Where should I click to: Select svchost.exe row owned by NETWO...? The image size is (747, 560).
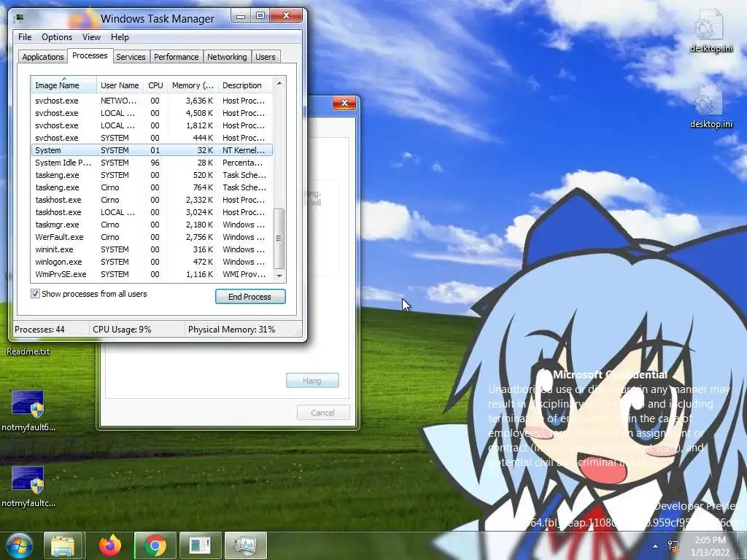point(152,101)
